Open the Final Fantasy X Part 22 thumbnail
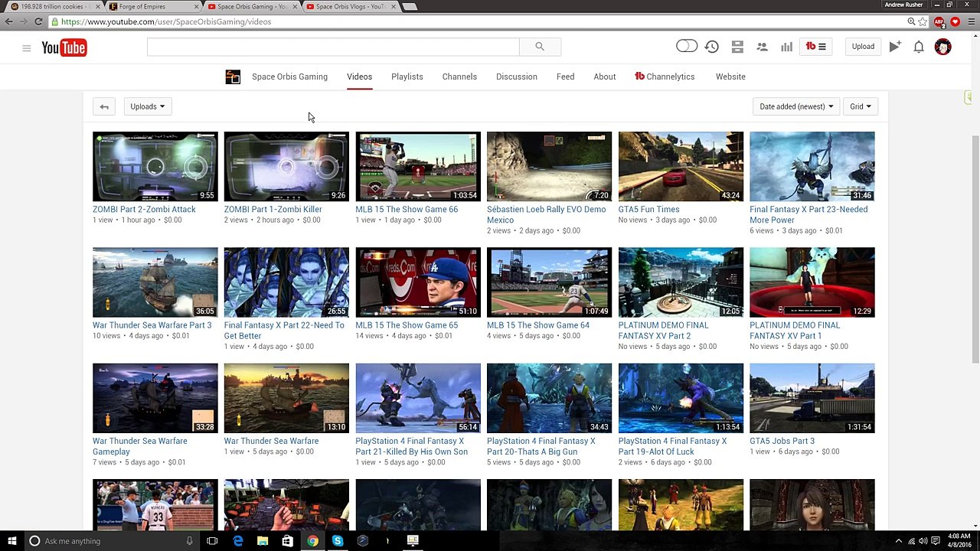The width and height of the screenshot is (980, 551). click(286, 282)
